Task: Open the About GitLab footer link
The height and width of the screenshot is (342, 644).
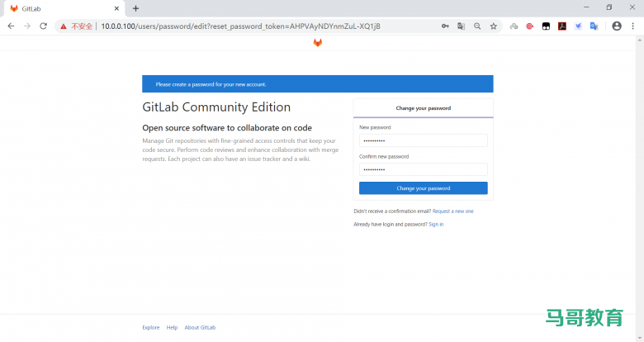Action: pyautogui.click(x=200, y=328)
